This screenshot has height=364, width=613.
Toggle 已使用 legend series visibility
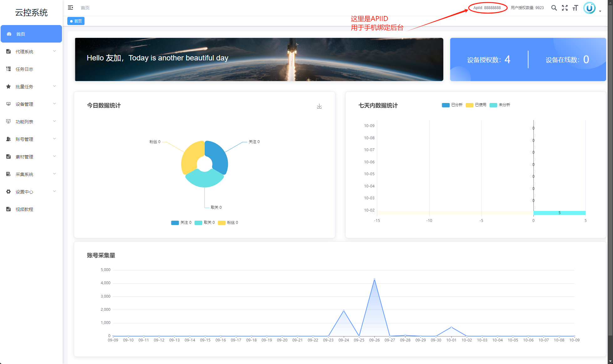pos(469,105)
